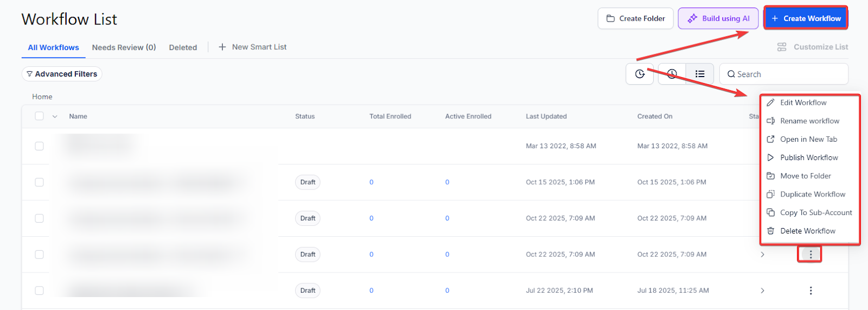Click the list view icon in toolbar
Image resolution: width=868 pixels, height=310 pixels.
click(700, 74)
